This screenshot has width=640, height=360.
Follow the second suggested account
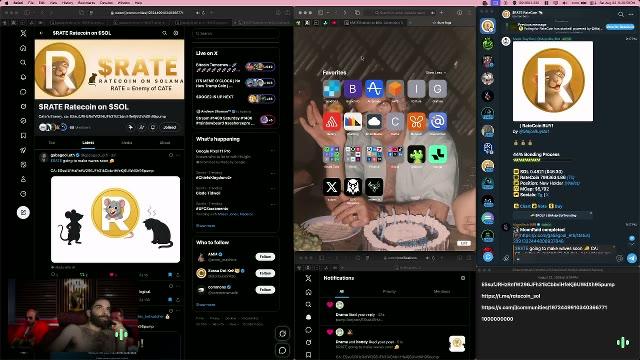click(265, 273)
